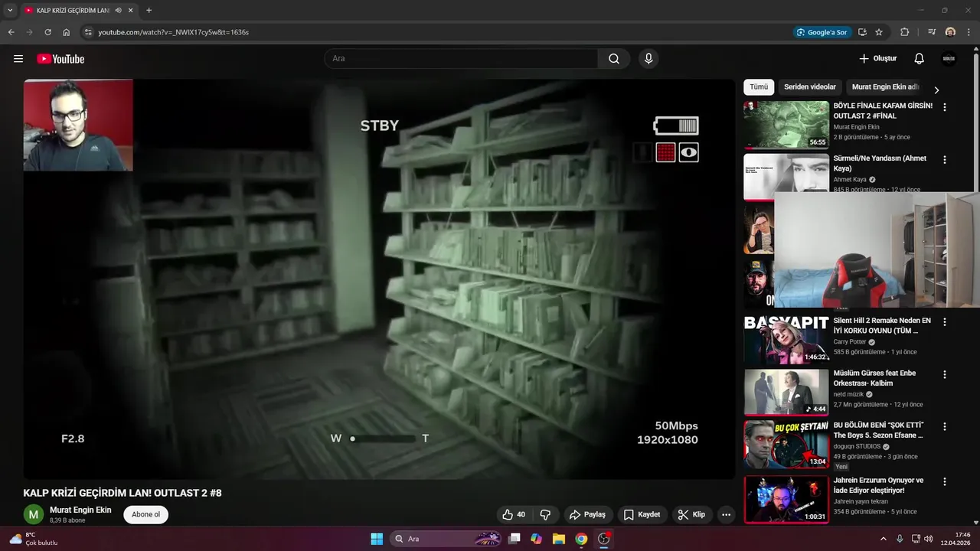980x551 pixels.
Task: Open Copilot from taskbar
Action: [536, 539]
